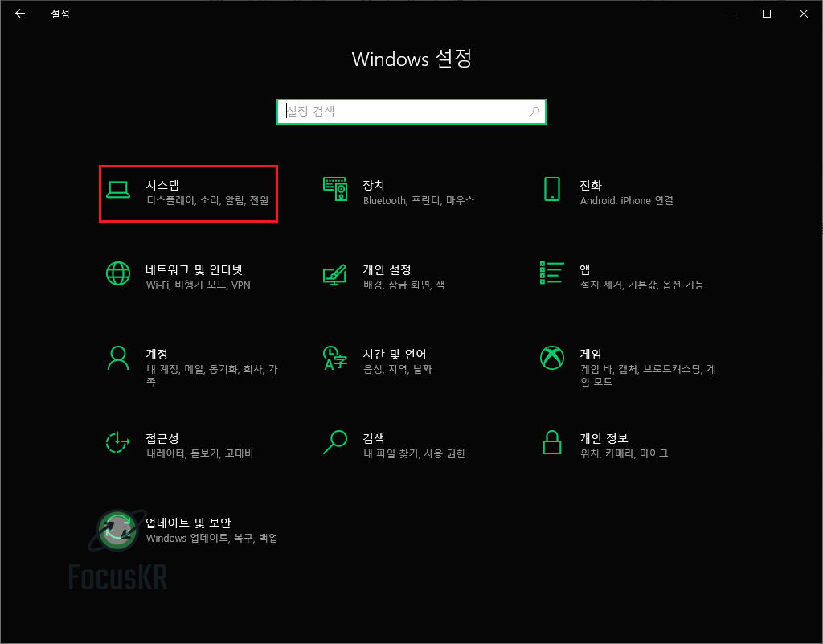Open the 전화 settings title
This screenshot has height=644, width=823.
[x=591, y=185]
